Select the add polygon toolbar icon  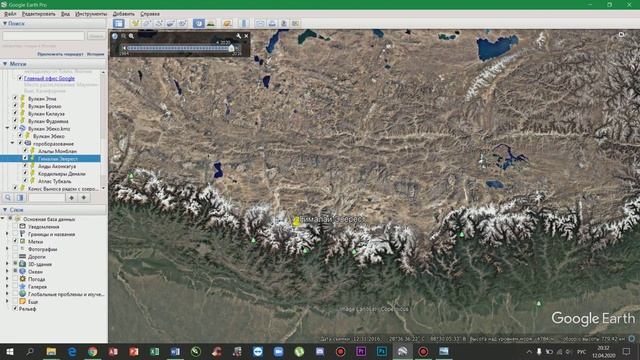click(x=147, y=23)
